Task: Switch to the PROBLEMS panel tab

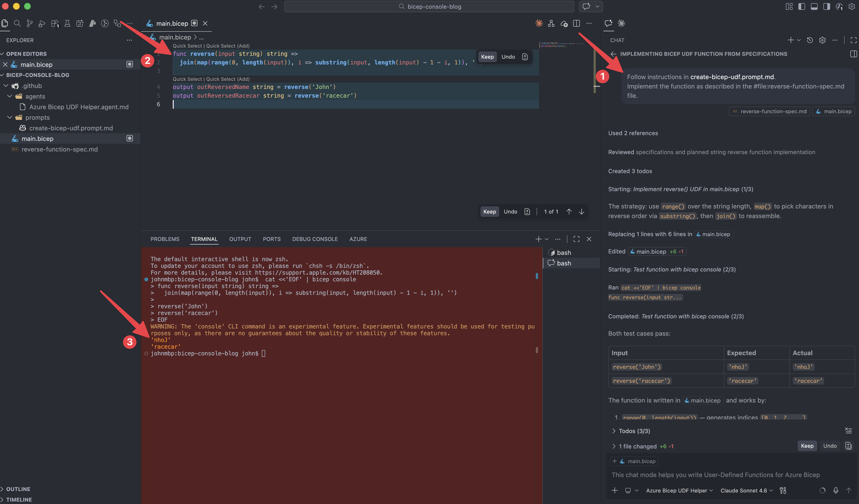Action: point(165,239)
